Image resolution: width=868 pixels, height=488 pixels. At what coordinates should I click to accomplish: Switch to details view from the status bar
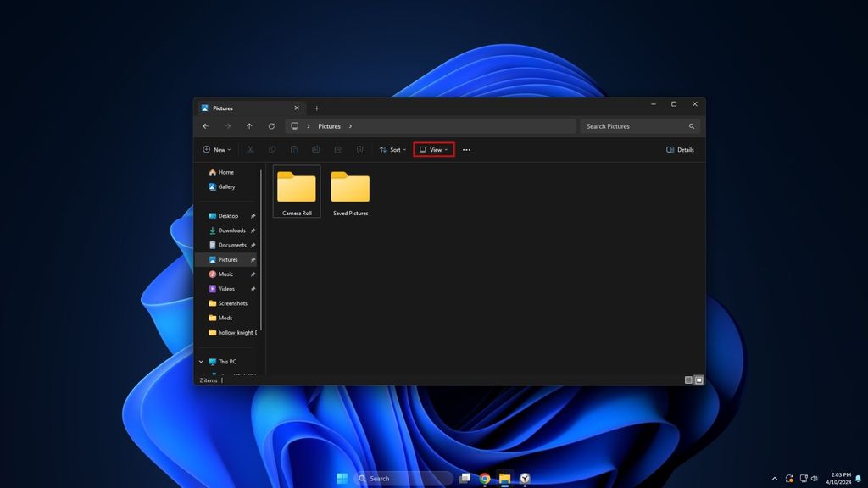688,380
